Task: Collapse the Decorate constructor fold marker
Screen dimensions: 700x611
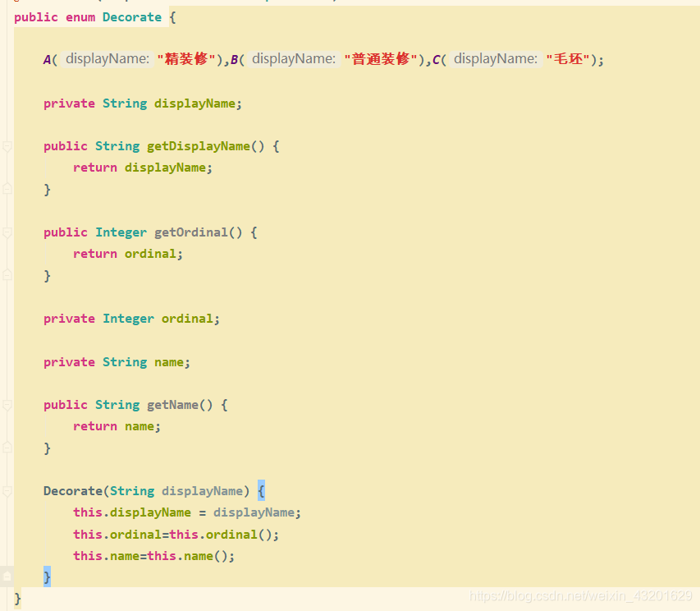Action: 7,491
